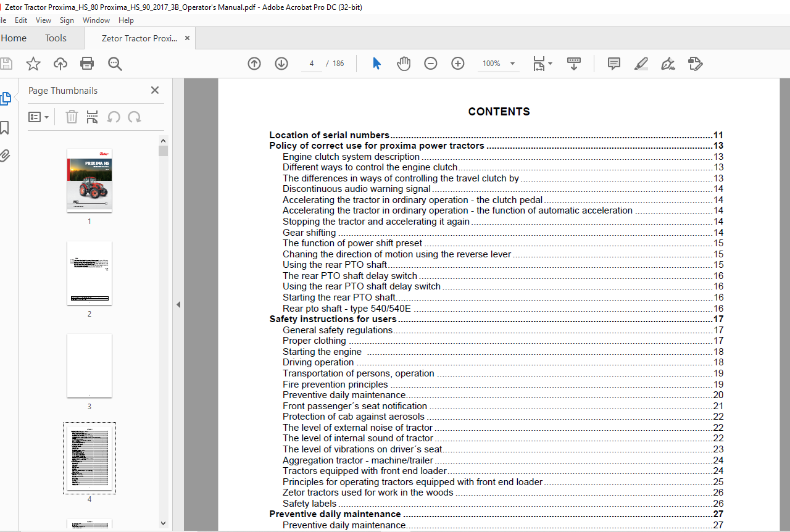Go to next page arrow

(x=281, y=64)
